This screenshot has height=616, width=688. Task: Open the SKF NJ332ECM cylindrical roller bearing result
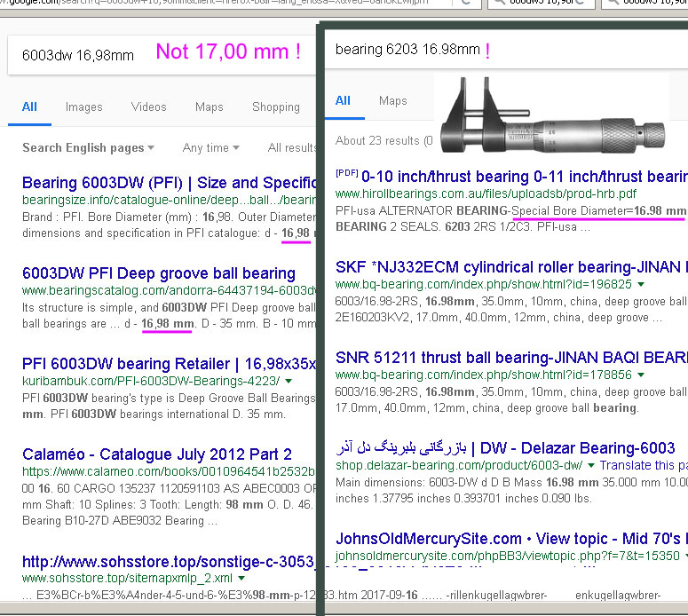pos(511,267)
